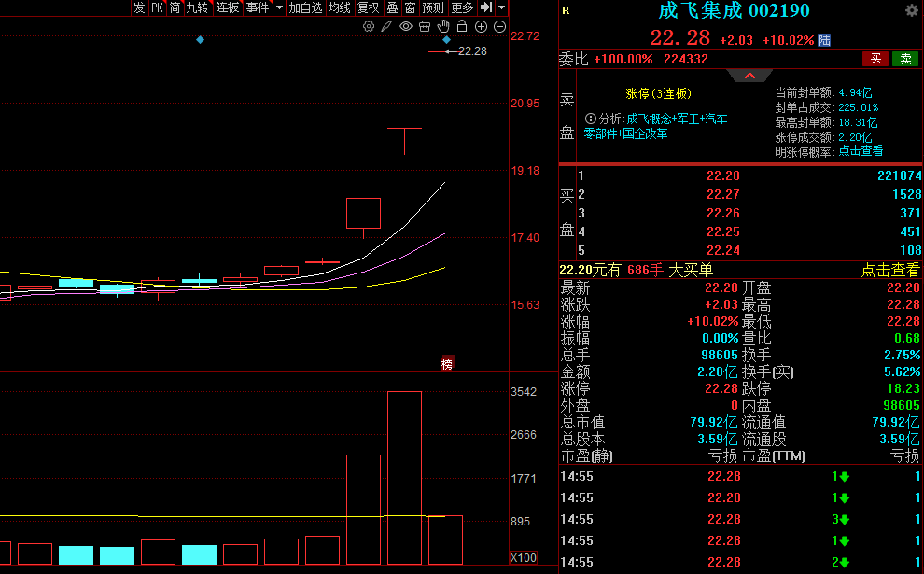Activate the hand pan tool

point(443,26)
